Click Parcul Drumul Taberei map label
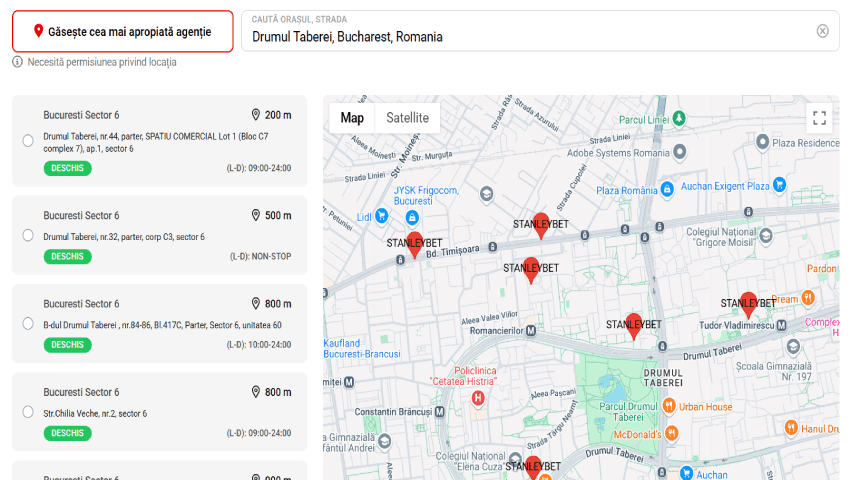850x480 pixels. click(x=628, y=412)
